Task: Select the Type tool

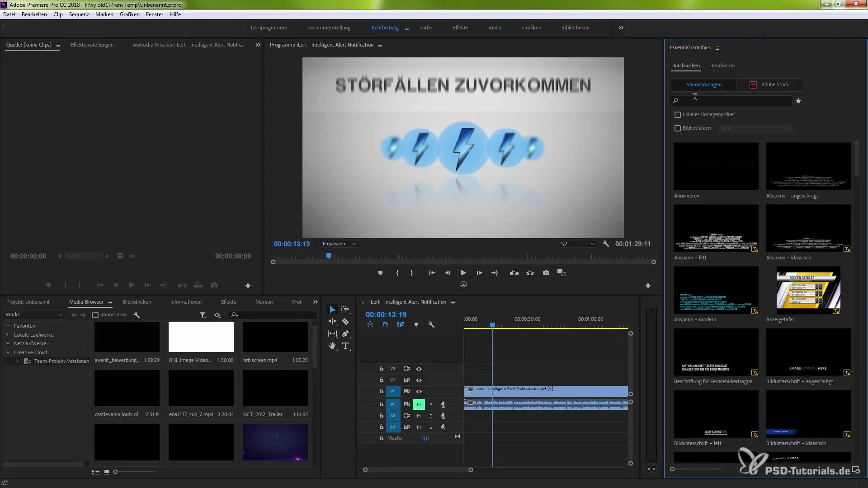Action: [x=345, y=346]
